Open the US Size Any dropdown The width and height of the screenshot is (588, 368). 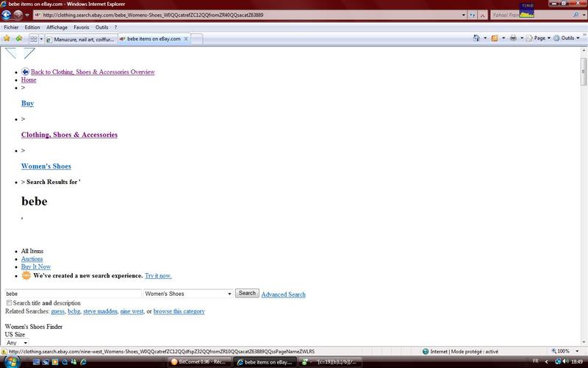[16, 342]
